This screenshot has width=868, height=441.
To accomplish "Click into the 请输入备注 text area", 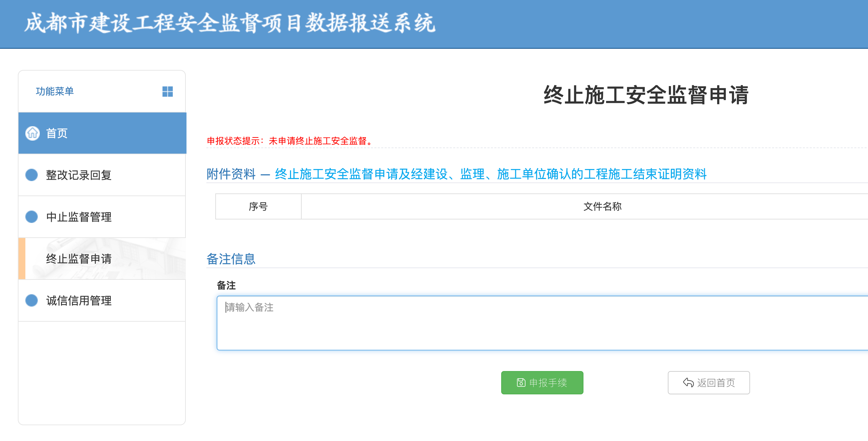I will pyautogui.click(x=542, y=323).
